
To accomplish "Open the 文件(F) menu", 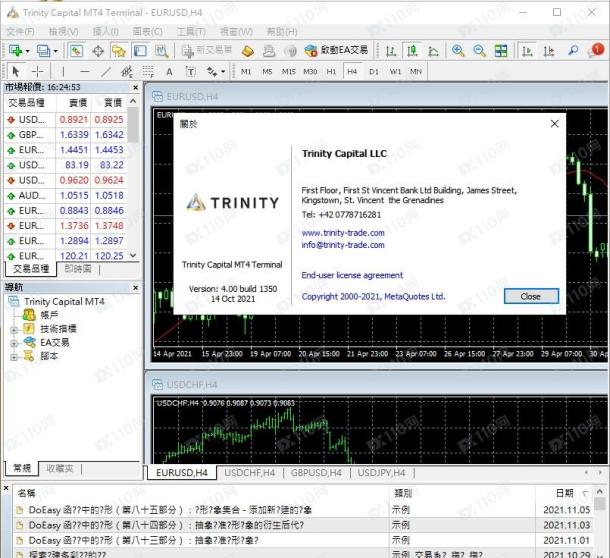I will [x=20, y=32].
